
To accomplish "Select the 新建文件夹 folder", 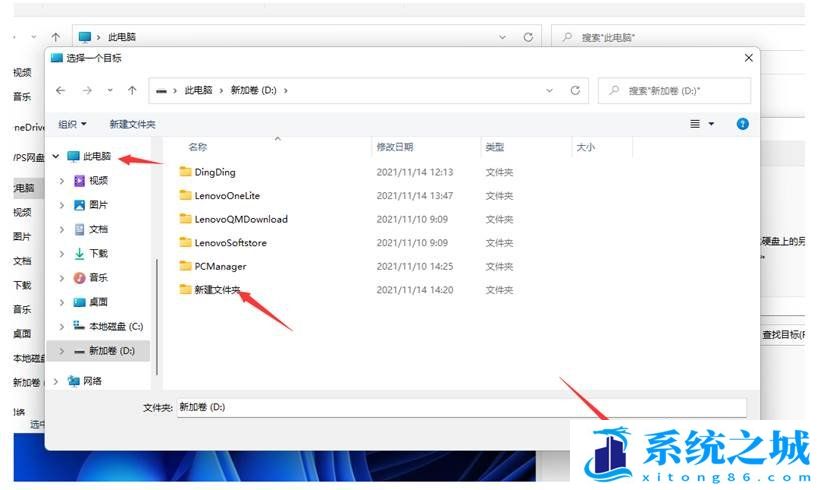I will [x=217, y=290].
